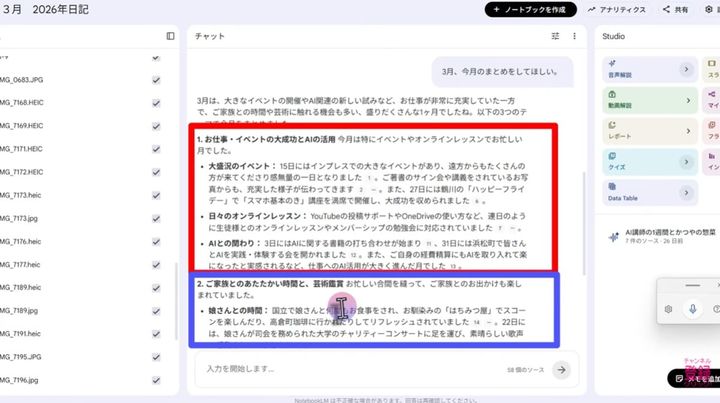This screenshot has height=403, width=720.
Task: Expand the クイズ chevron arrow
Action: pyautogui.click(x=686, y=162)
